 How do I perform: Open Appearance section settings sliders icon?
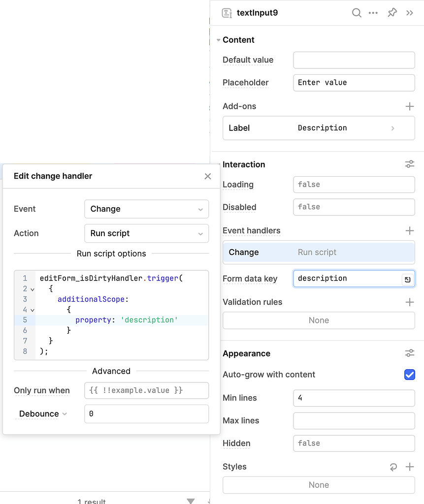tap(410, 353)
